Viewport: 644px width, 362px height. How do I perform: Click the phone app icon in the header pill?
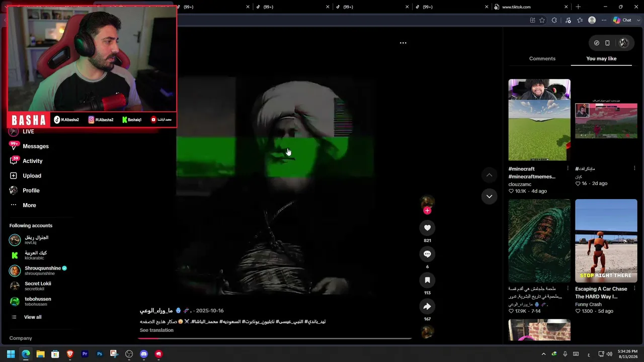pyautogui.click(x=607, y=43)
